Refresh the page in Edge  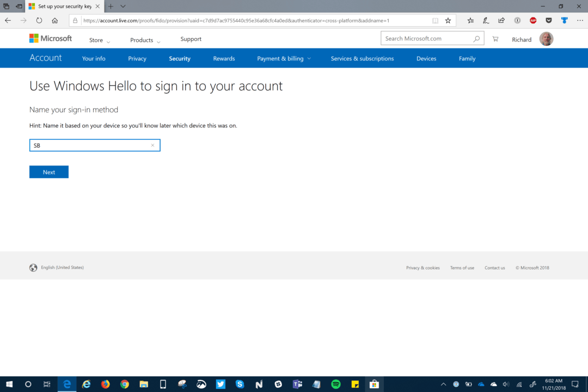pos(39,20)
